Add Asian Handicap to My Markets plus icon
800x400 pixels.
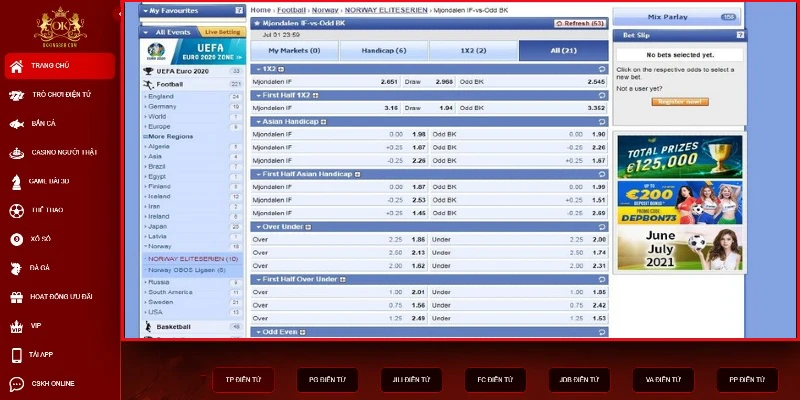coord(323,122)
